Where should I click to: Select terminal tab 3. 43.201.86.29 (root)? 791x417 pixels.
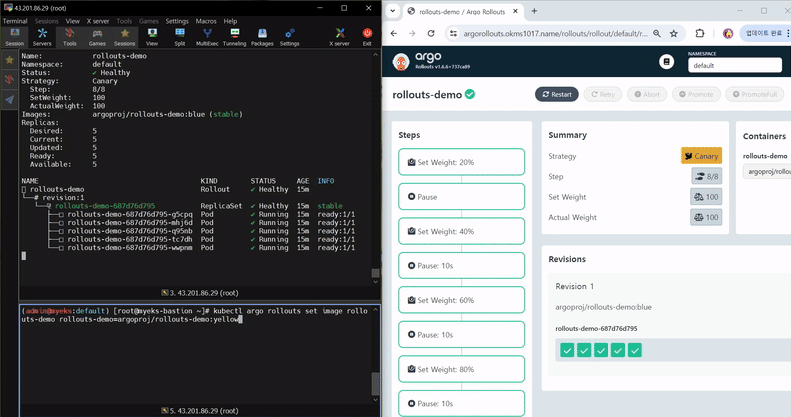(x=200, y=292)
